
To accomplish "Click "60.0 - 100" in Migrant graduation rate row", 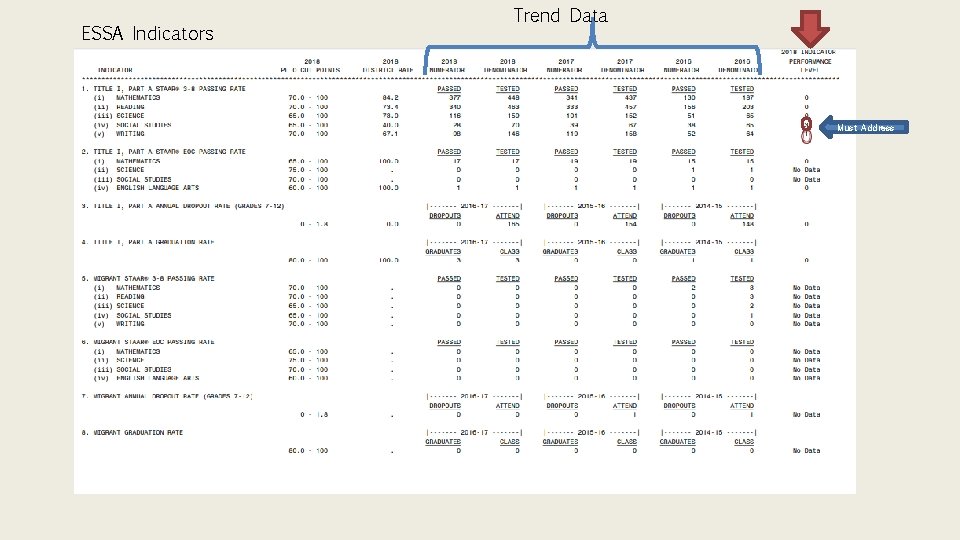I will click(308, 451).
